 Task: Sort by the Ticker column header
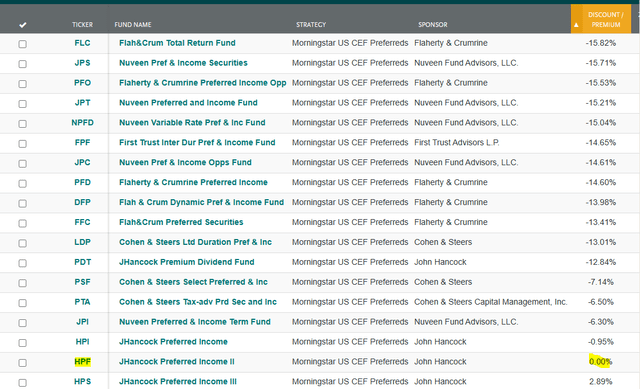(x=82, y=24)
